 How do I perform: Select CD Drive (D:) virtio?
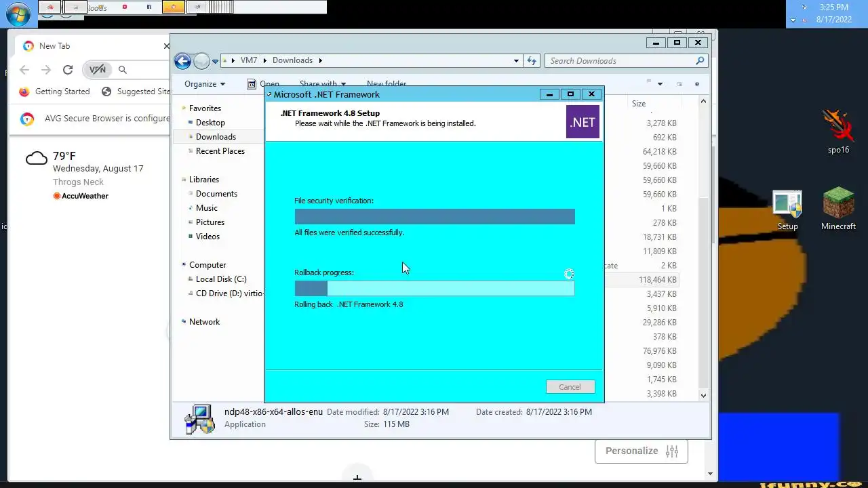coord(225,293)
